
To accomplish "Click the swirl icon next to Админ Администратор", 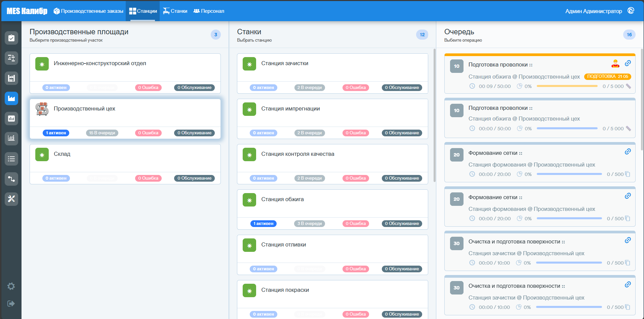I will [631, 11].
